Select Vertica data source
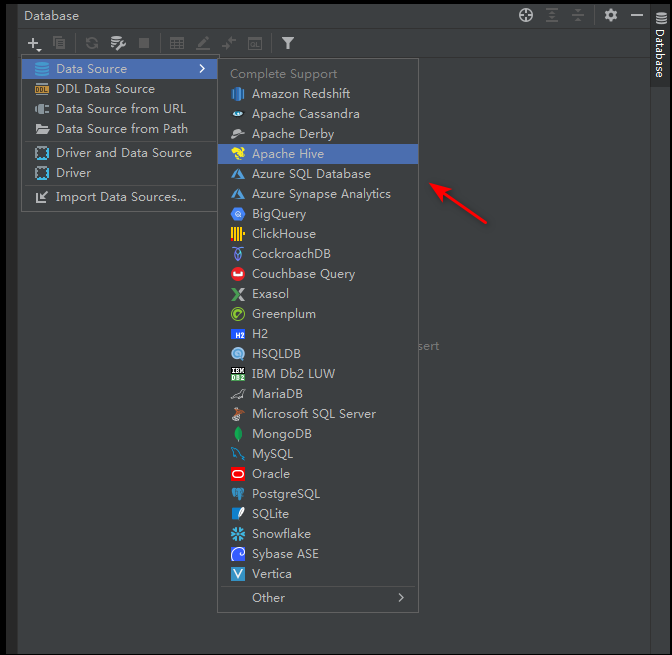This screenshot has height=655, width=672. point(318,574)
